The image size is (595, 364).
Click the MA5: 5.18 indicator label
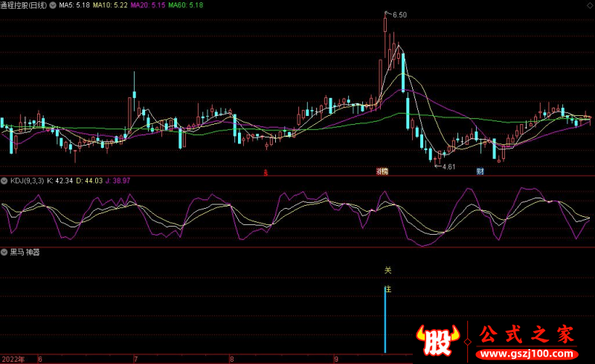pos(74,5)
